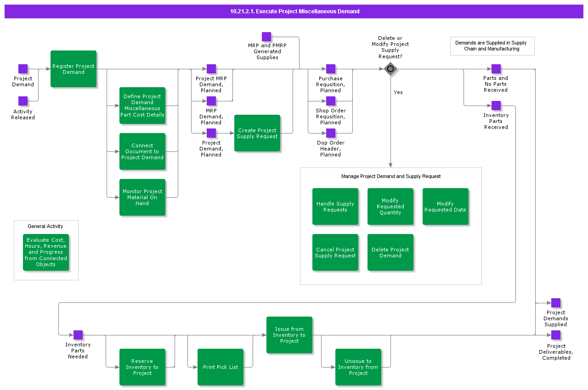Click the Yes label under the gateway
Image resolution: width=588 pixels, height=390 pixels.
click(398, 92)
